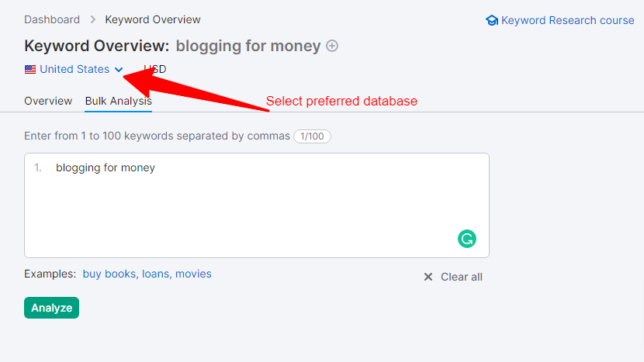Click the X icon next to Clear all
Viewport: 644px width, 362px height.
pos(428,277)
